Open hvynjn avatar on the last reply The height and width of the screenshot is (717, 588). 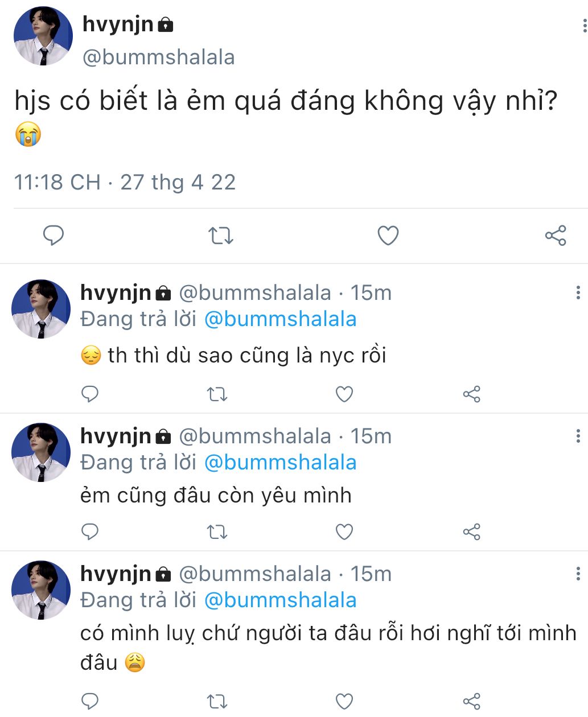click(41, 590)
